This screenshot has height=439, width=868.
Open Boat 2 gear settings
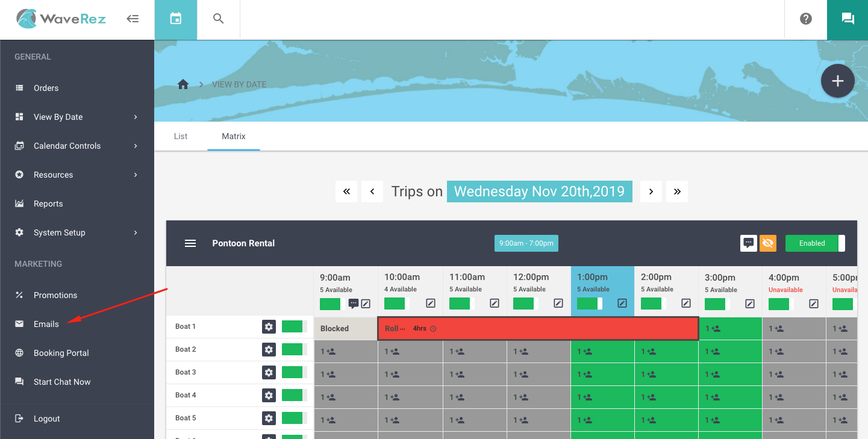point(269,349)
